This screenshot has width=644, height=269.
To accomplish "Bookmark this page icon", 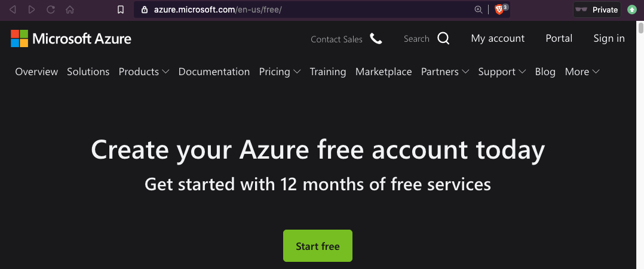I will click(x=121, y=10).
